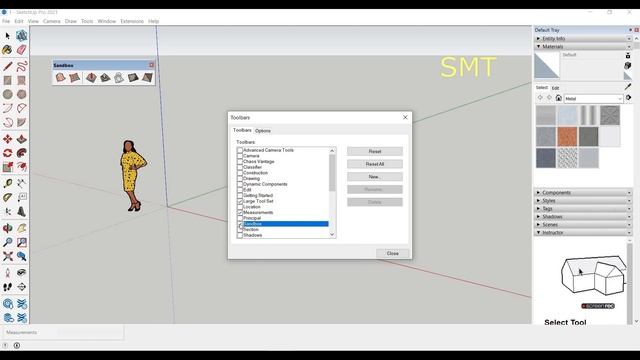Enable the Advanced Camera Tools checkbox
Image resolution: width=640 pixels, height=360 pixels.
[x=240, y=150]
